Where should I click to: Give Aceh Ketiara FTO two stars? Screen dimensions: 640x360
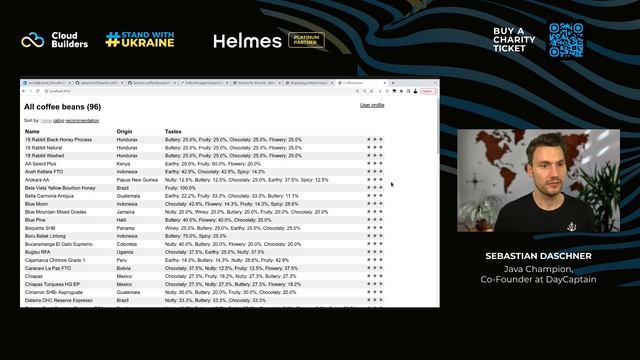(375, 171)
